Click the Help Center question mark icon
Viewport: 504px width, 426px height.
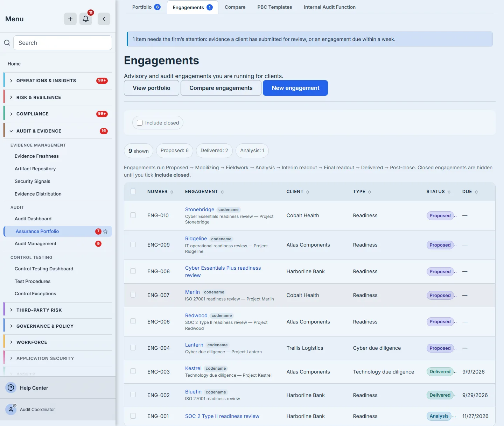11,388
